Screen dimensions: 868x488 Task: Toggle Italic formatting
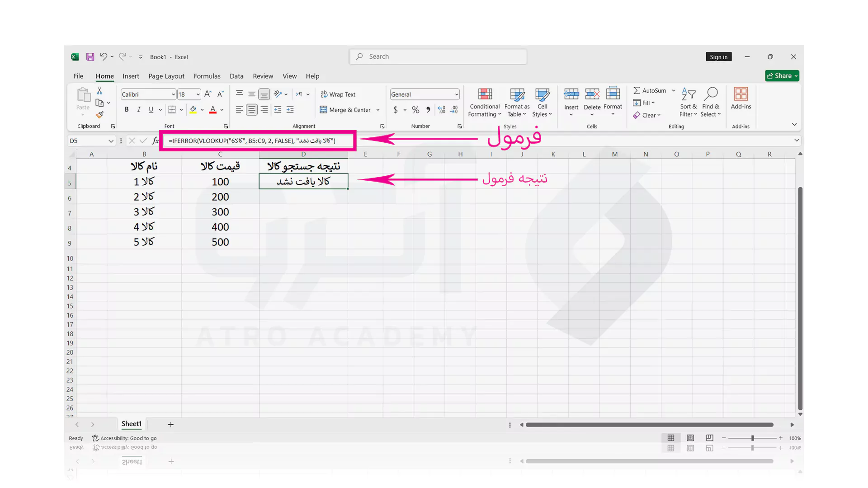coord(139,110)
